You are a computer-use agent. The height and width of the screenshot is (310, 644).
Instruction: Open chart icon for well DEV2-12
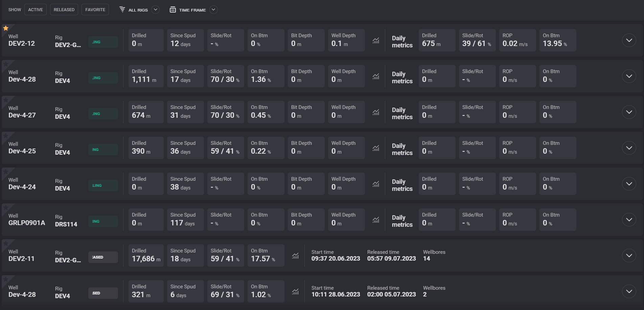click(376, 41)
